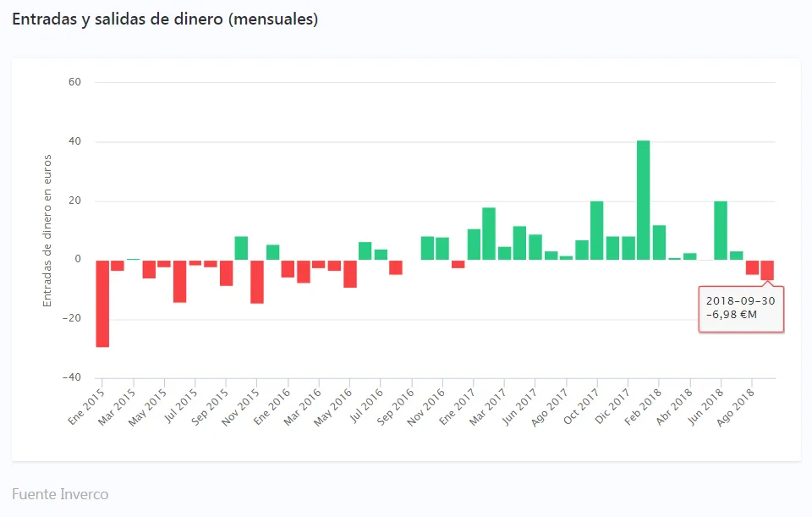Viewport: 812px width, 517px height.
Task: Click the red bar at May 2016
Action: pos(349,273)
